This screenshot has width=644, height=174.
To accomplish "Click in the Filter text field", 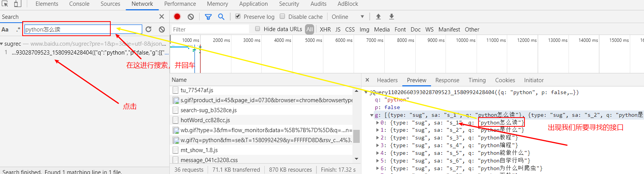I will [x=210, y=29].
